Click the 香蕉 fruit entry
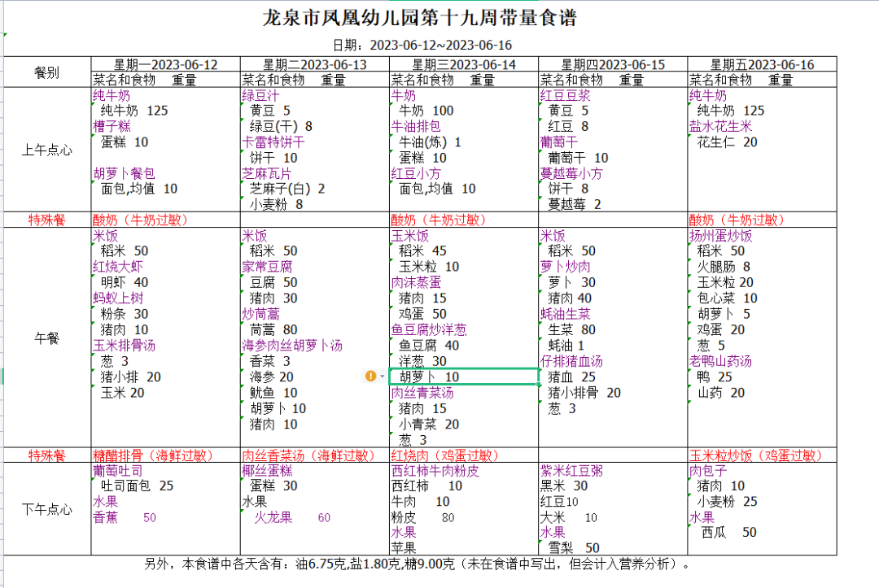This screenshot has width=879, height=588. click(x=105, y=517)
